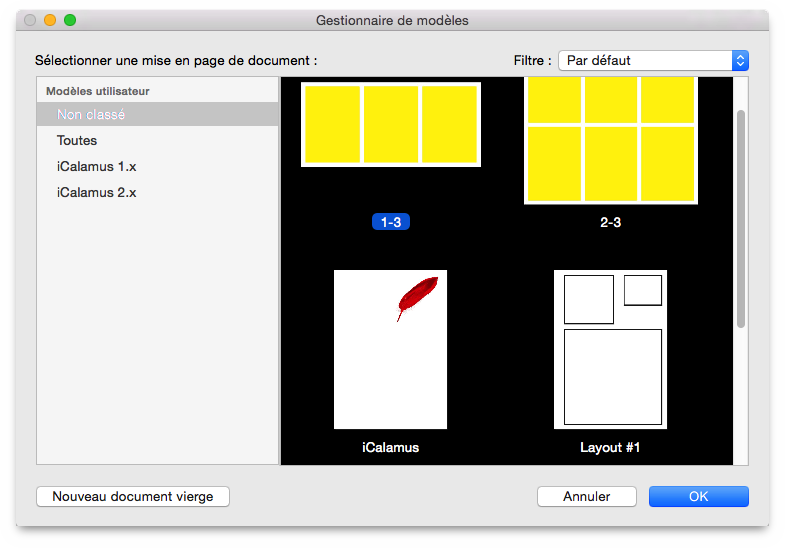Click the red feather icon in the iCalamus template
Viewport: 785px width, 548px height.
(417, 298)
